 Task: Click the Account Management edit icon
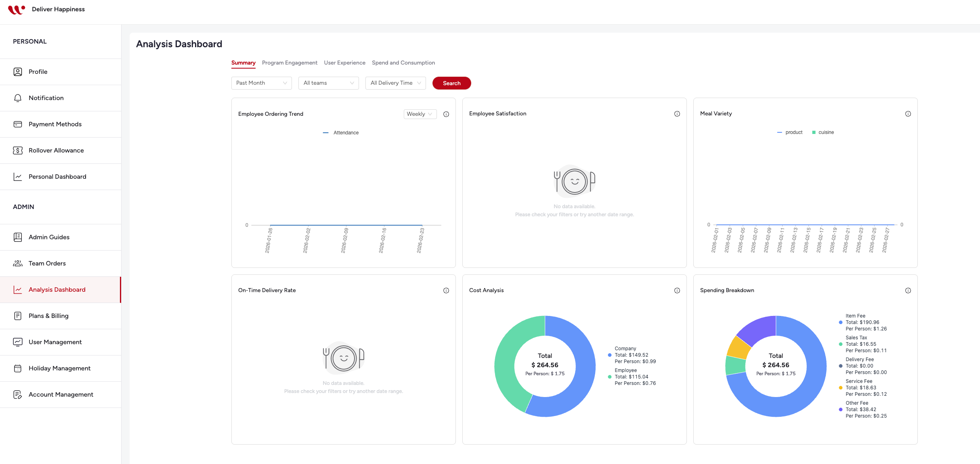tap(18, 395)
